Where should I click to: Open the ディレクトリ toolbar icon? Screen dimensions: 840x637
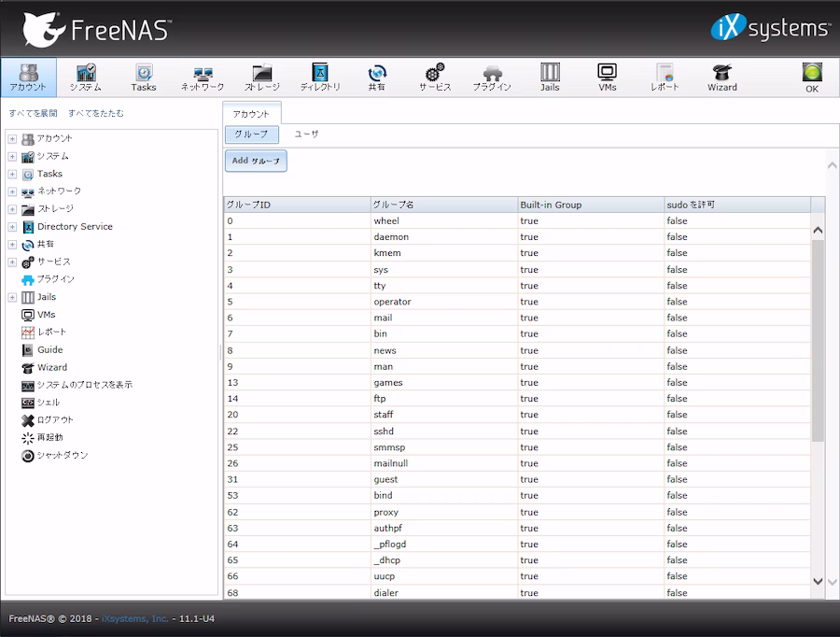click(x=320, y=78)
